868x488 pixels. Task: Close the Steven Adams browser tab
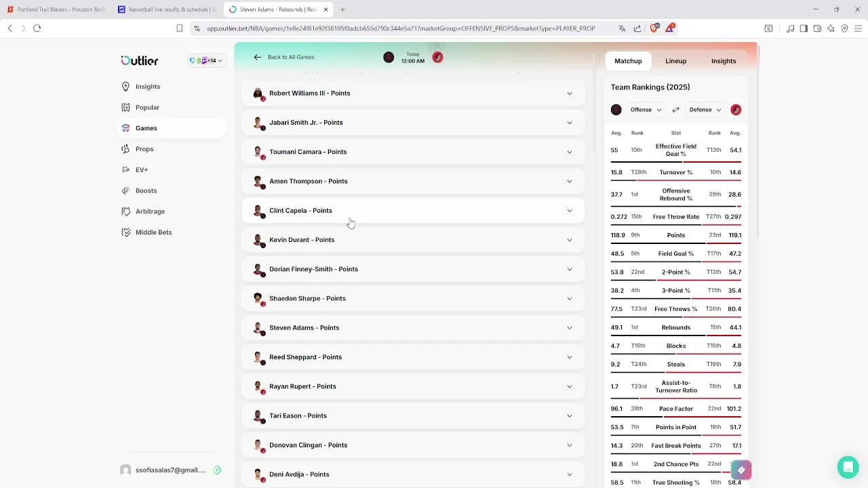click(x=325, y=9)
